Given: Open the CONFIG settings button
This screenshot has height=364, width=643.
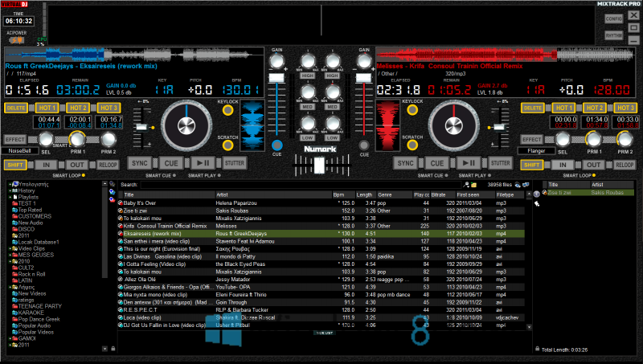Looking at the screenshot, I should tap(613, 18).
